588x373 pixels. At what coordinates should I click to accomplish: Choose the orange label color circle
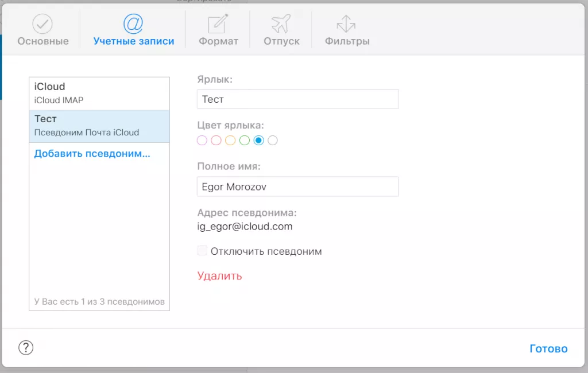(x=230, y=141)
